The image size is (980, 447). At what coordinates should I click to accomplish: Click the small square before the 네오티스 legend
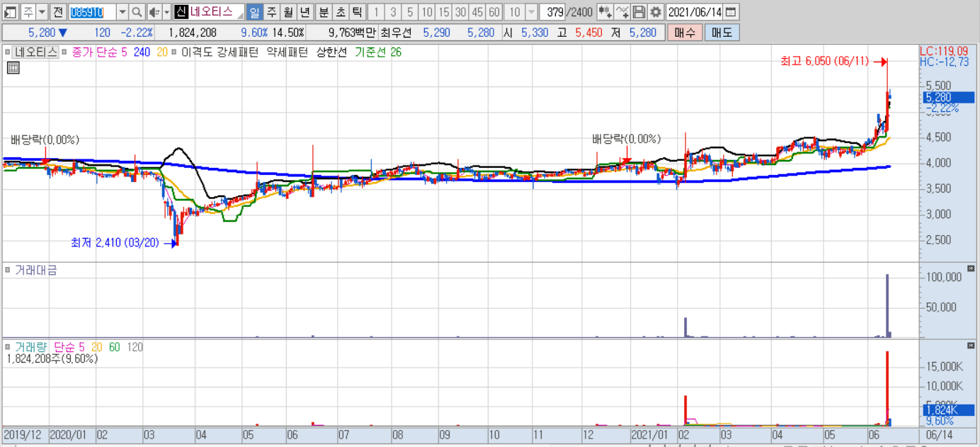[x=8, y=52]
